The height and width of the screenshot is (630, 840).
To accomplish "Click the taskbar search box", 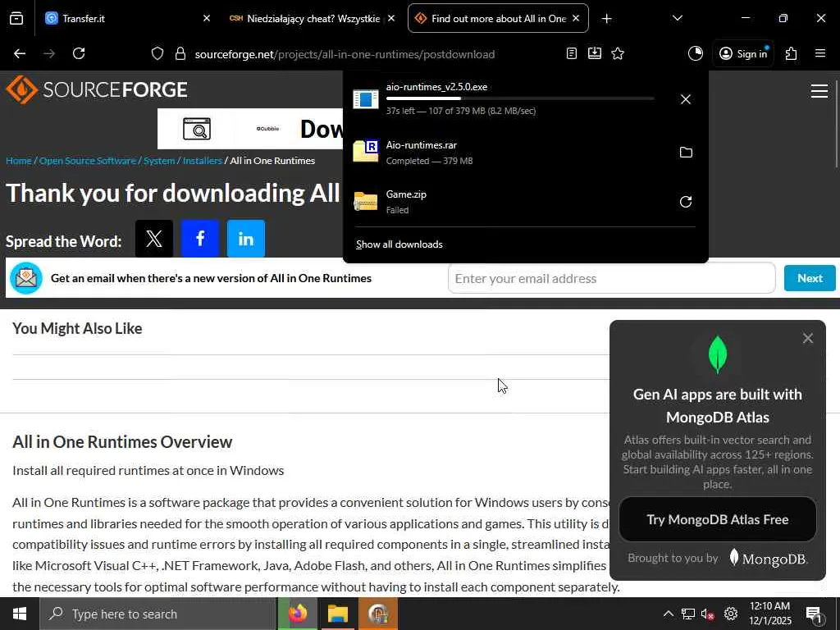I will point(158,614).
